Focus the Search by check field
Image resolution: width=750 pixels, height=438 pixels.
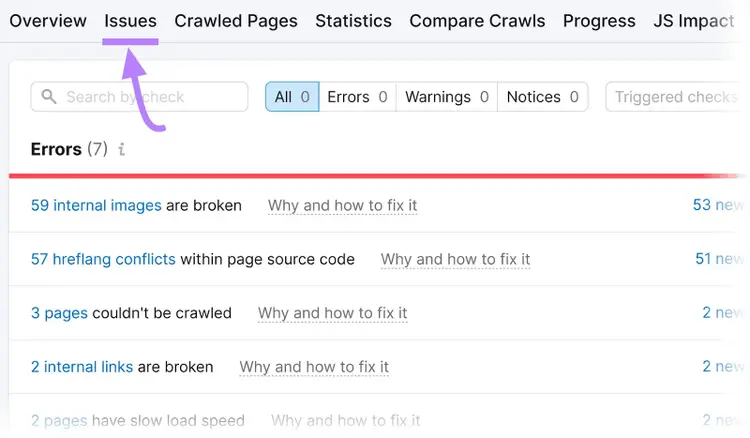click(x=139, y=97)
